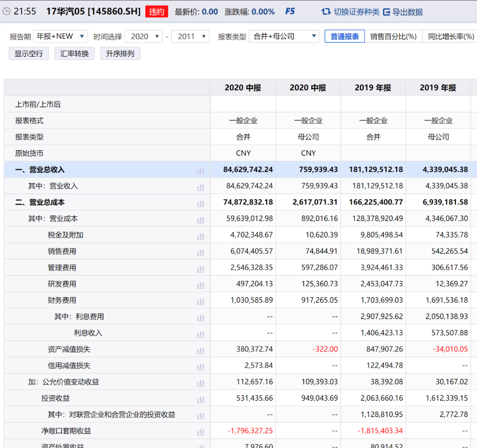This screenshot has height=448, width=477.
Task: Click the chart icon for 销售费用
Action: pos(201,252)
